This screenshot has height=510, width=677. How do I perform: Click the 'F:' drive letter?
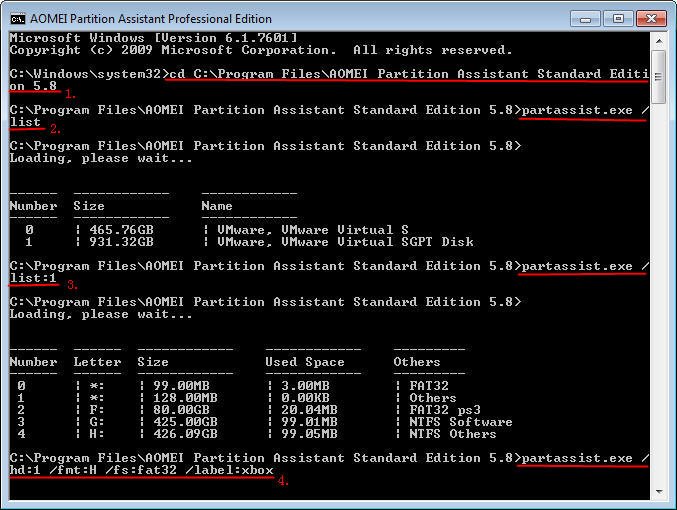pos(97,410)
